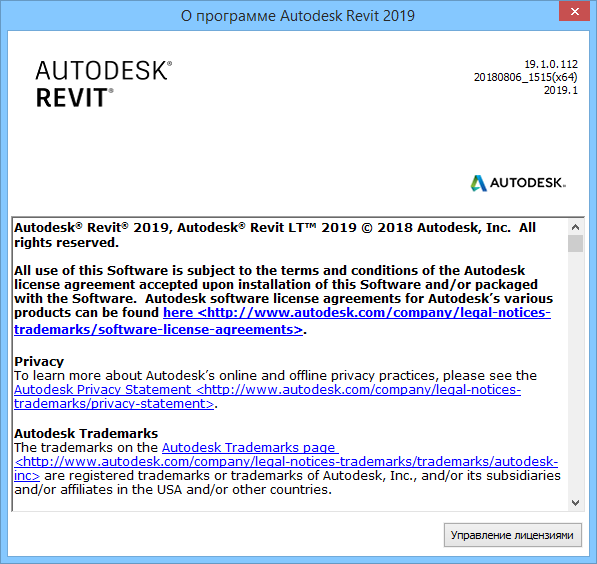
Task: Click the scrollbar up arrow
Action: 575,227
